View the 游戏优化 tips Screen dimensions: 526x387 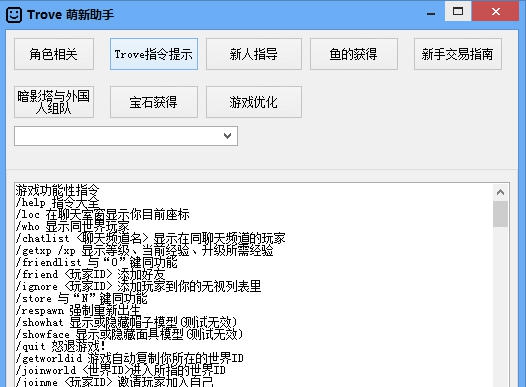click(x=254, y=102)
